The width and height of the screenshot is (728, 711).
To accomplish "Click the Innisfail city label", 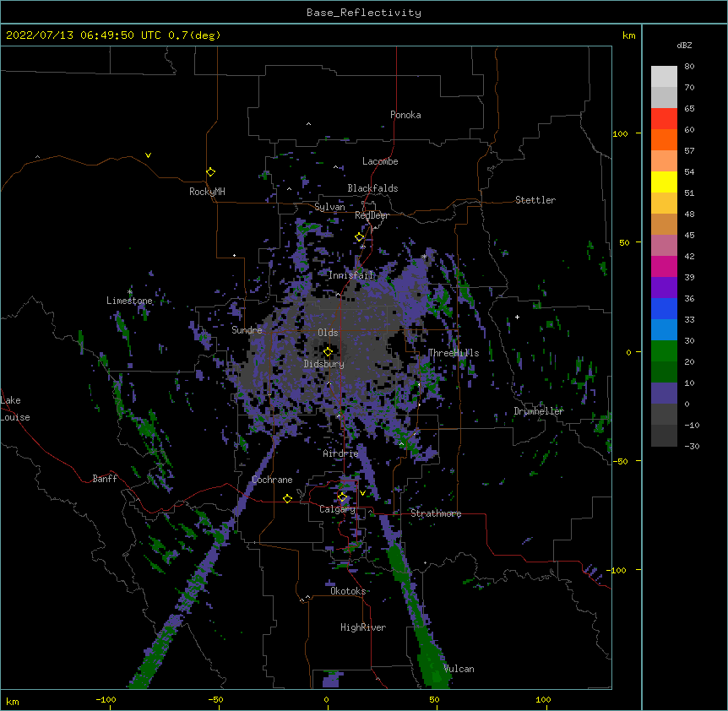I will tap(350, 275).
